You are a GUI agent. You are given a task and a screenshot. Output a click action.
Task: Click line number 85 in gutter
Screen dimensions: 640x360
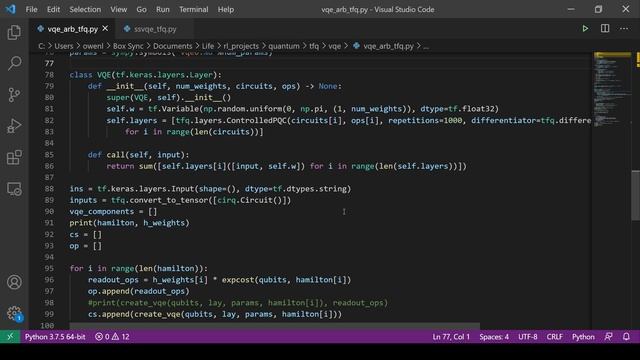[x=49, y=155]
